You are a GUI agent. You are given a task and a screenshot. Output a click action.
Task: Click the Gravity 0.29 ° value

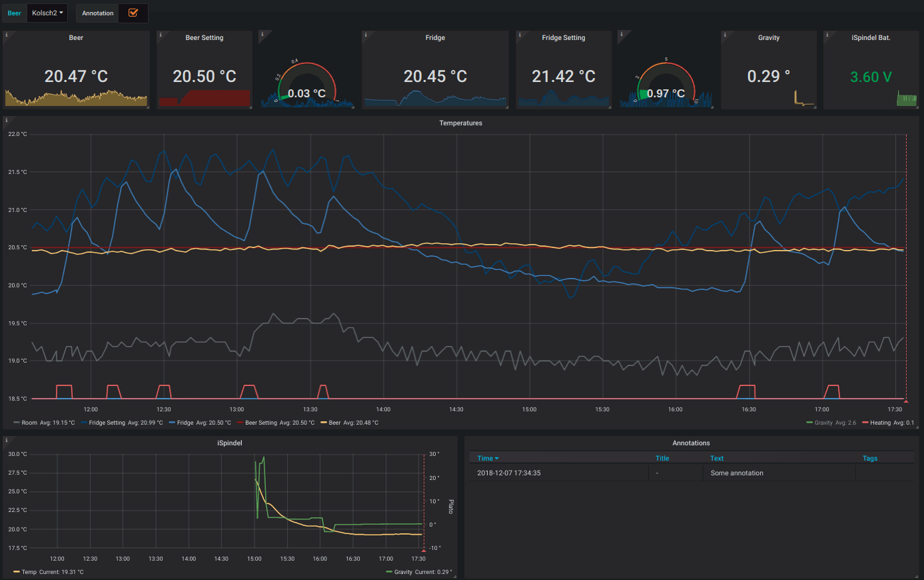[769, 77]
